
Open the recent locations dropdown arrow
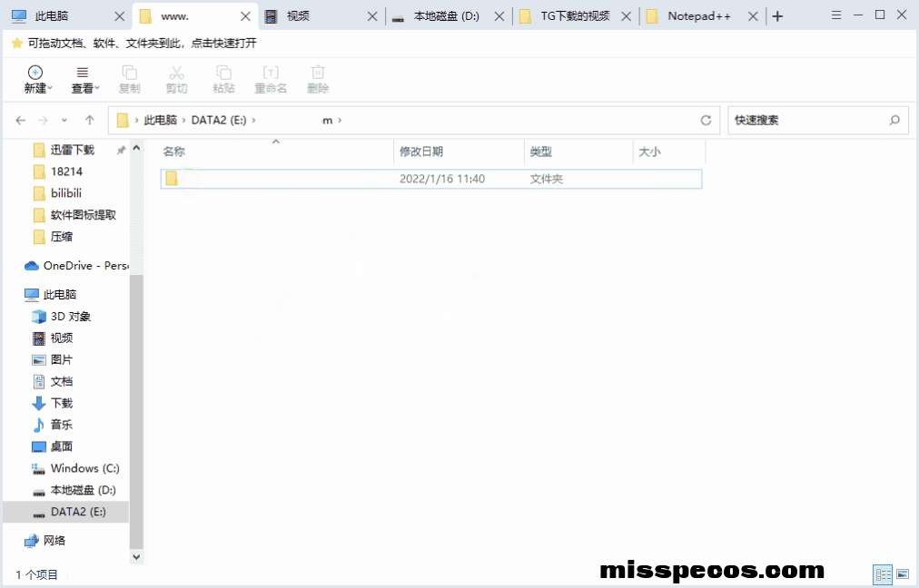pos(64,120)
